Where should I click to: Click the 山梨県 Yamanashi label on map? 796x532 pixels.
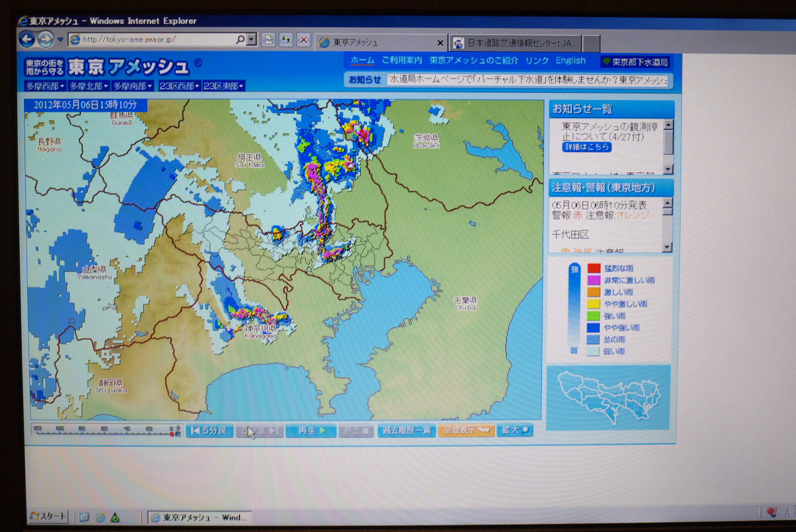(x=94, y=272)
